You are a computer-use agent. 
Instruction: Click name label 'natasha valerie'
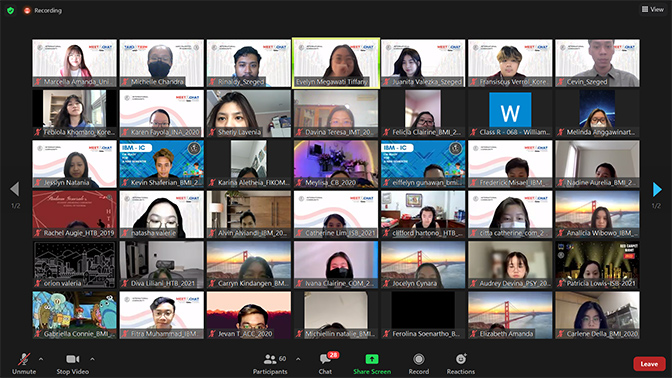click(154, 233)
